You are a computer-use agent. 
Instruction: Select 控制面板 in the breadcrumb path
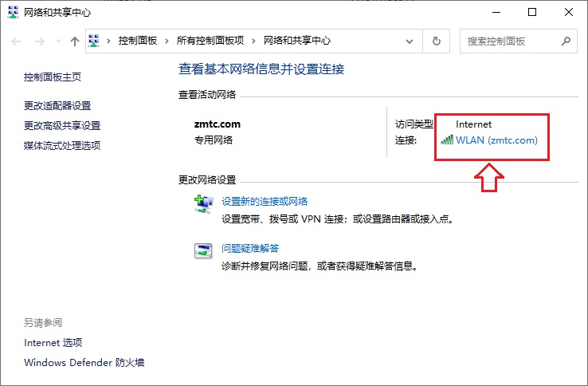138,41
